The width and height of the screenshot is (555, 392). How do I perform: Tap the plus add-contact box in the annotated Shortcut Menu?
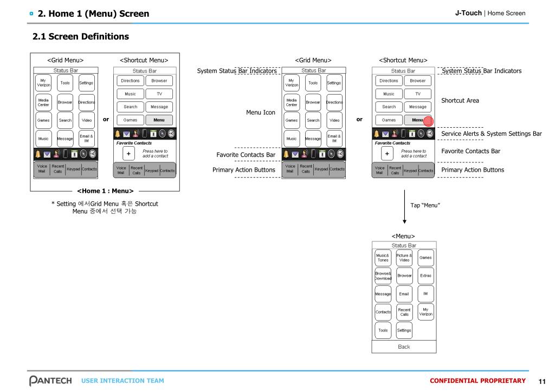[x=387, y=154]
